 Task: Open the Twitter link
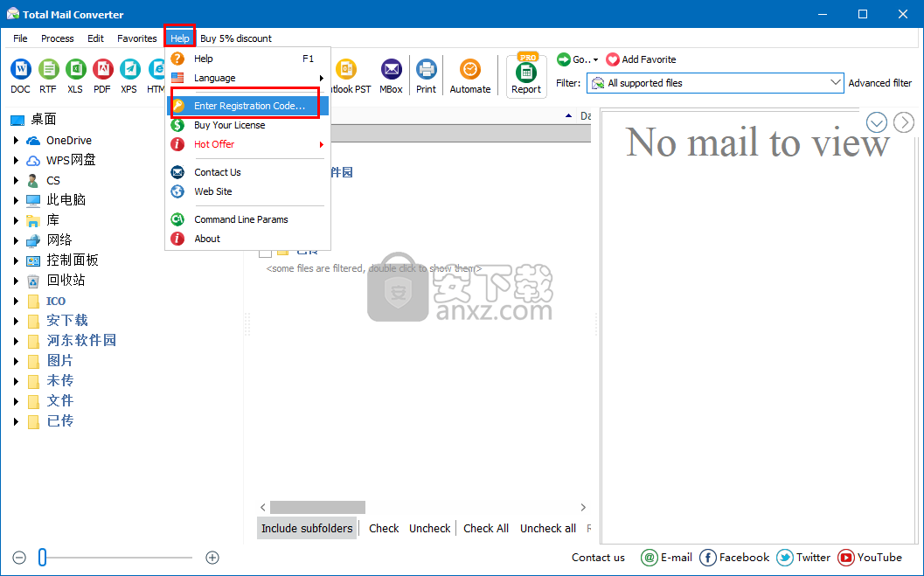[803, 557]
